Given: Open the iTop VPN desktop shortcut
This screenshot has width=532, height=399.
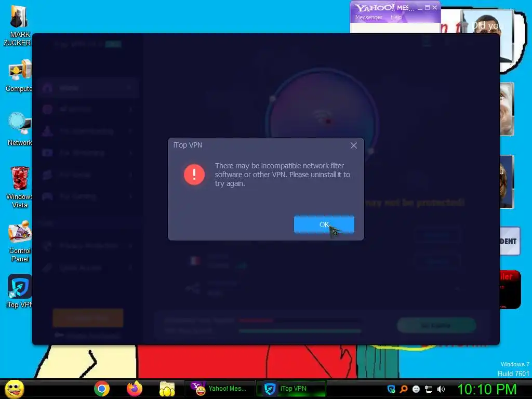Looking at the screenshot, I should (x=20, y=291).
